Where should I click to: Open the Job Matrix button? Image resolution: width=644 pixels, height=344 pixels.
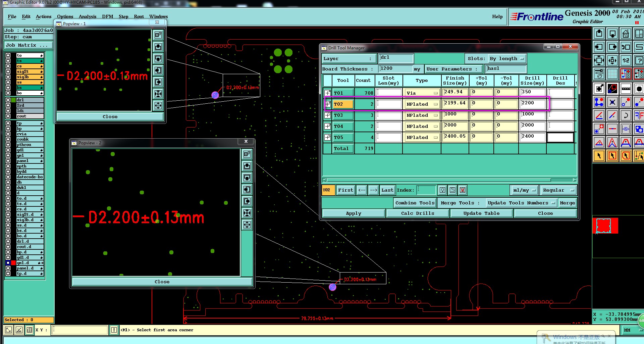(29, 45)
